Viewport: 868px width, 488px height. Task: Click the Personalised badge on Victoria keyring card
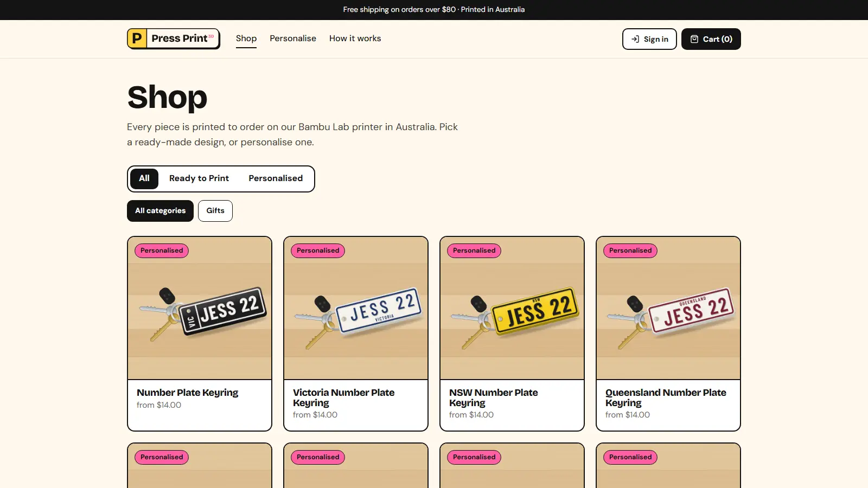[x=318, y=251]
